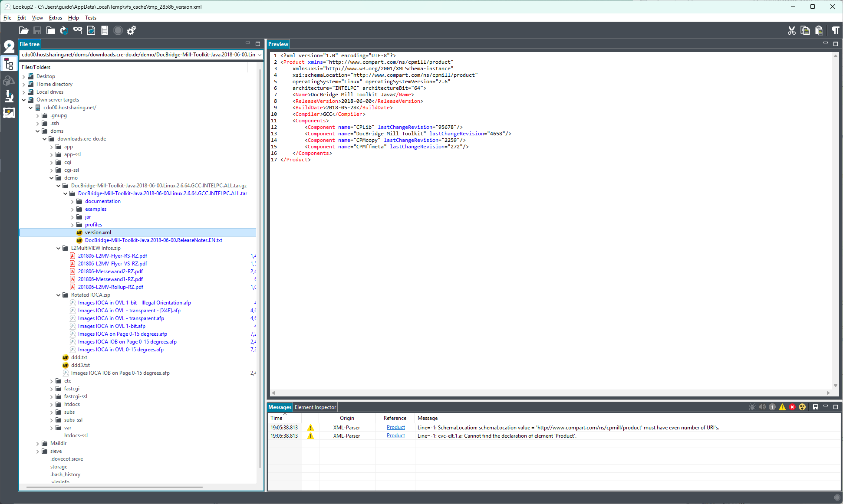
Task: Click the closed folder icon in the main toolbar
Action: (x=51, y=30)
